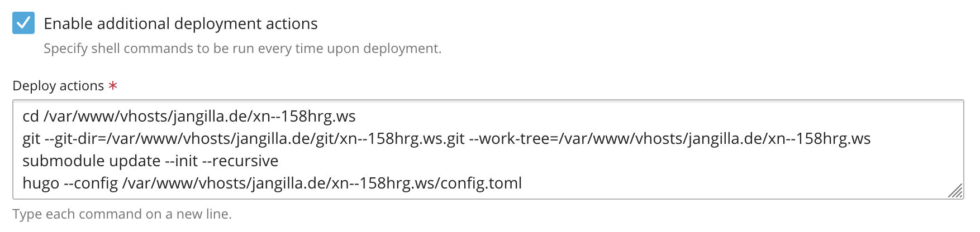The width and height of the screenshot is (980, 232).
Task: Click the word 'git' starting the second command
Action: tap(31, 138)
